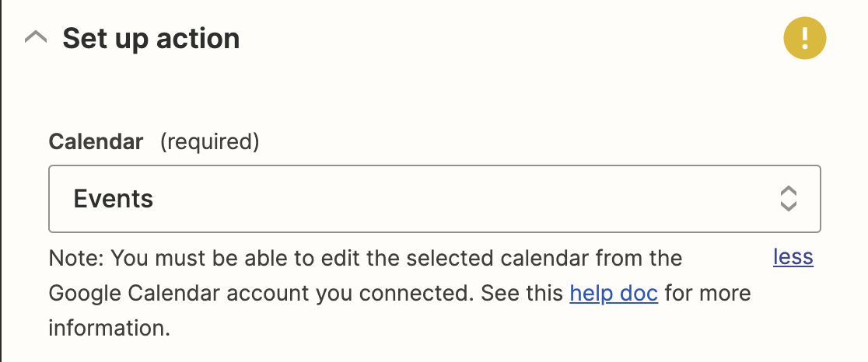Open the Calendar dropdown showing Events
868x362 pixels.
(x=435, y=199)
